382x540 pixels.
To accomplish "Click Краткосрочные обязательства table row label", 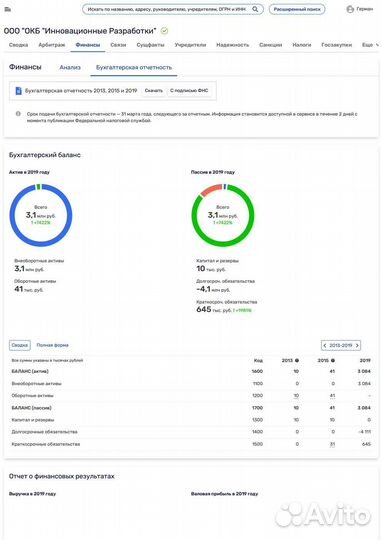I will [45, 444].
